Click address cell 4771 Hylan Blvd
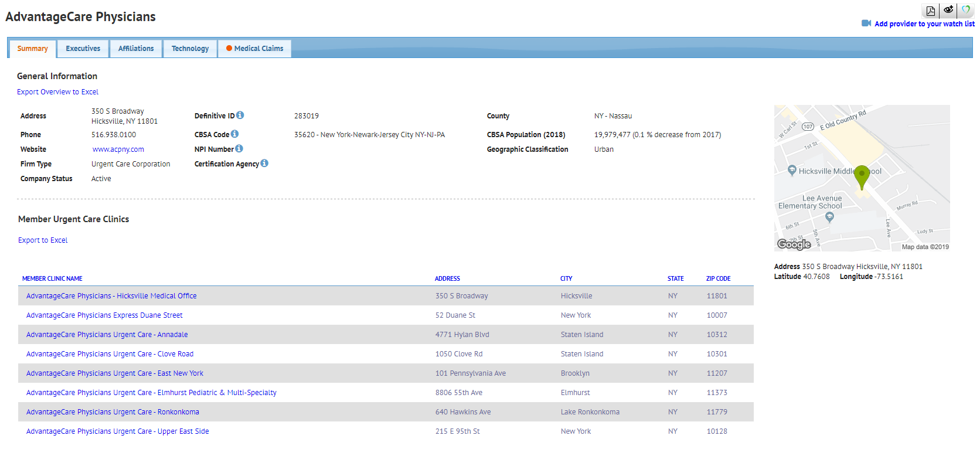The height and width of the screenshot is (449, 980). pos(462,335)
